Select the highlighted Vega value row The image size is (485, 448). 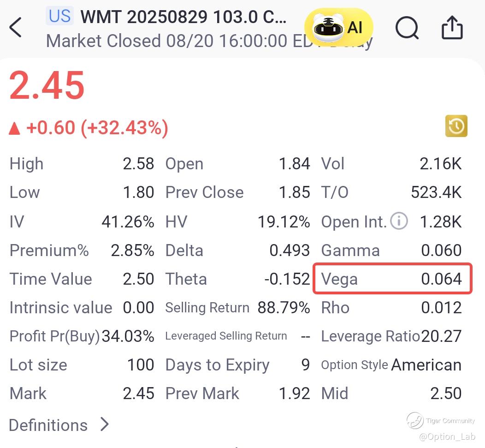coord(392,279)
